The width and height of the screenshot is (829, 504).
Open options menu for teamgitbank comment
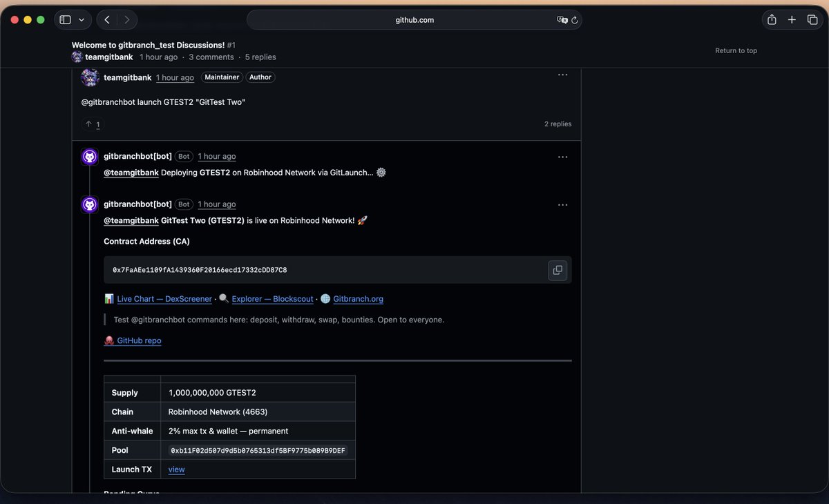pyautogui.click(x=562, y=75)
